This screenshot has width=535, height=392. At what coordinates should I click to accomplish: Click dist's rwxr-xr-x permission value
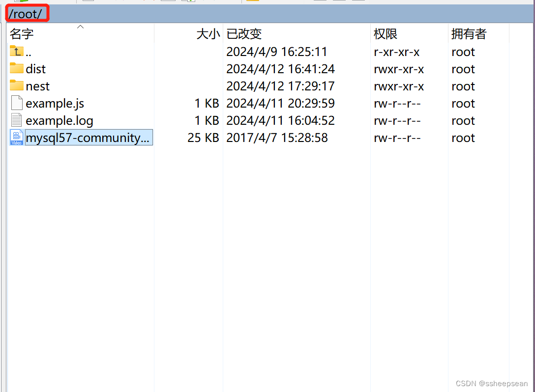click(399, 69)
